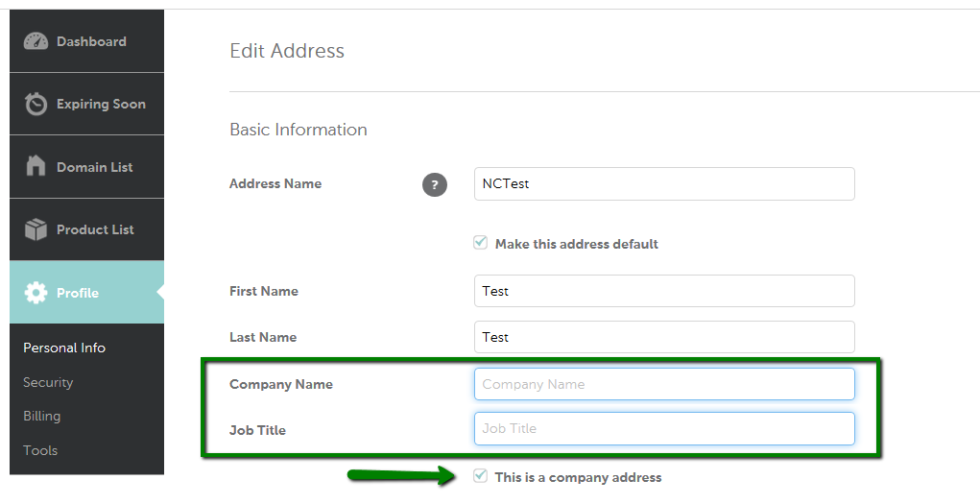Go to Expiring Soon section
Viewport: 980px width, 504px height.
(87, 104)
